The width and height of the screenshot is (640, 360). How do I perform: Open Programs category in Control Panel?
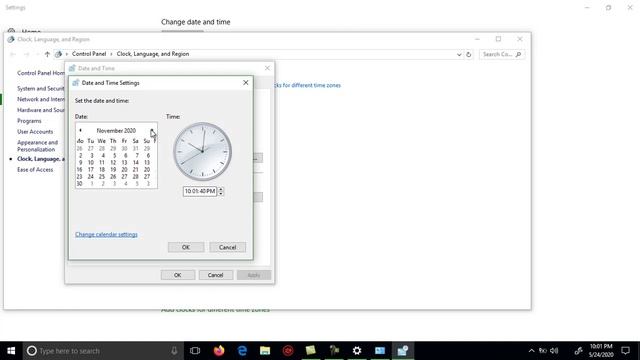click(x=29, y=121)
